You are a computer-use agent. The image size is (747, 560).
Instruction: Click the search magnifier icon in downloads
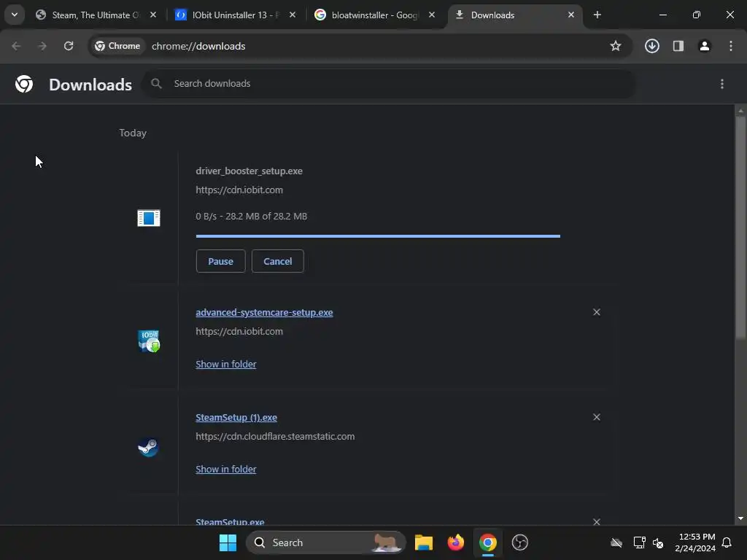point(156,83)
